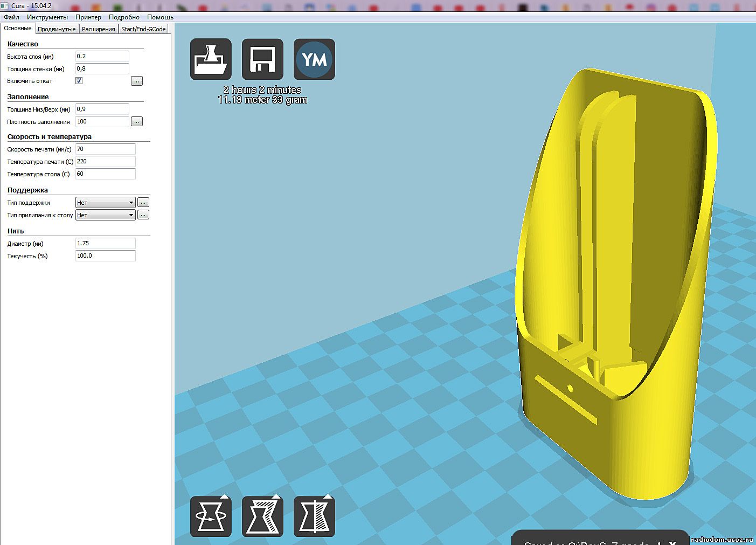Open the Помощь menu

(161, 17)
